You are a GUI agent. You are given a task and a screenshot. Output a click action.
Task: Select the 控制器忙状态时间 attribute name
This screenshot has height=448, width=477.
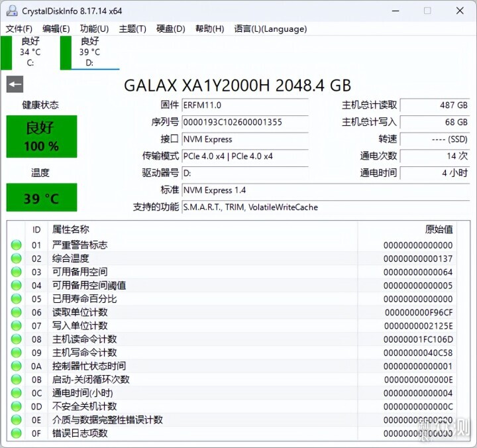point(89,366)
